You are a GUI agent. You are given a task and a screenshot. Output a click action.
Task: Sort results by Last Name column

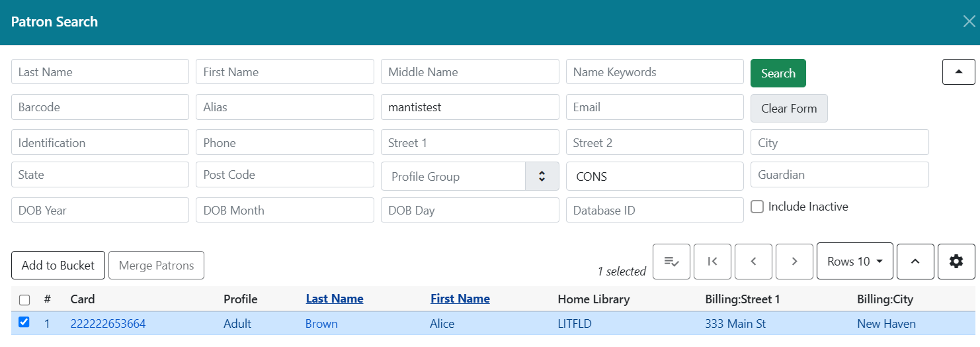click(x=334, y=299)
